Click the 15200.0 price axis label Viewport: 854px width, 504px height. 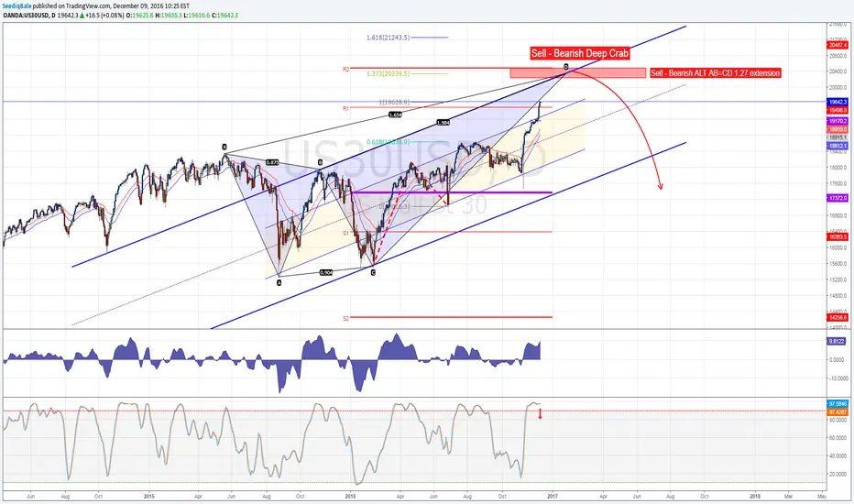838,279
